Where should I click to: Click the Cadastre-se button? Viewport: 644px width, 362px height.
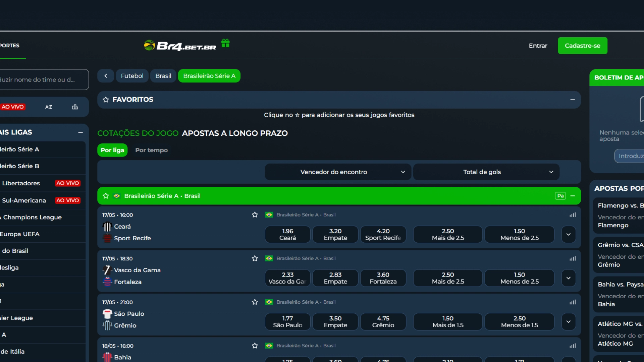[x=583, y=46]
